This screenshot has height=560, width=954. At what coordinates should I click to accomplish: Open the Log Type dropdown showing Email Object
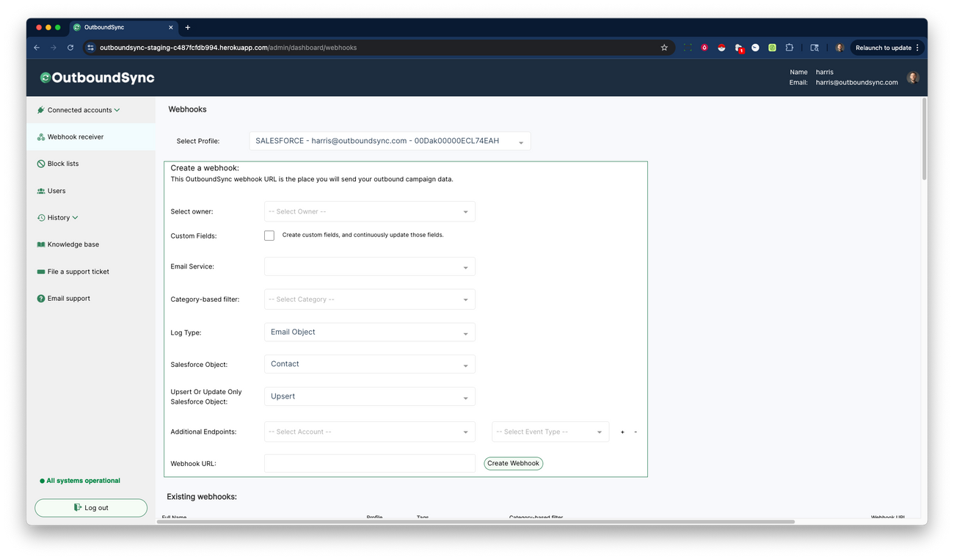click(369, 332)
